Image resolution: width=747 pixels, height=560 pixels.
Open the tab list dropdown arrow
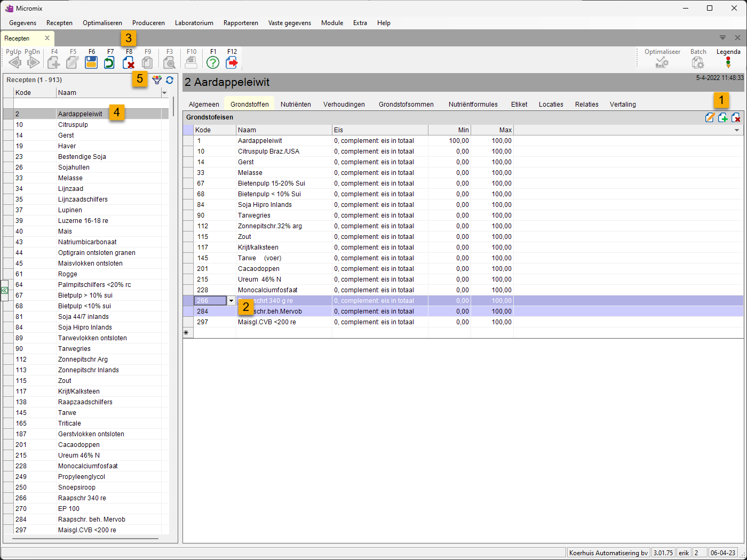tap(722, 37)
